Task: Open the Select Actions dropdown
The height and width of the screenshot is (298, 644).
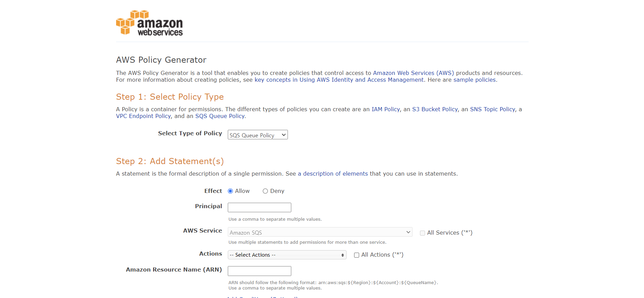Action: click(287, 255)
